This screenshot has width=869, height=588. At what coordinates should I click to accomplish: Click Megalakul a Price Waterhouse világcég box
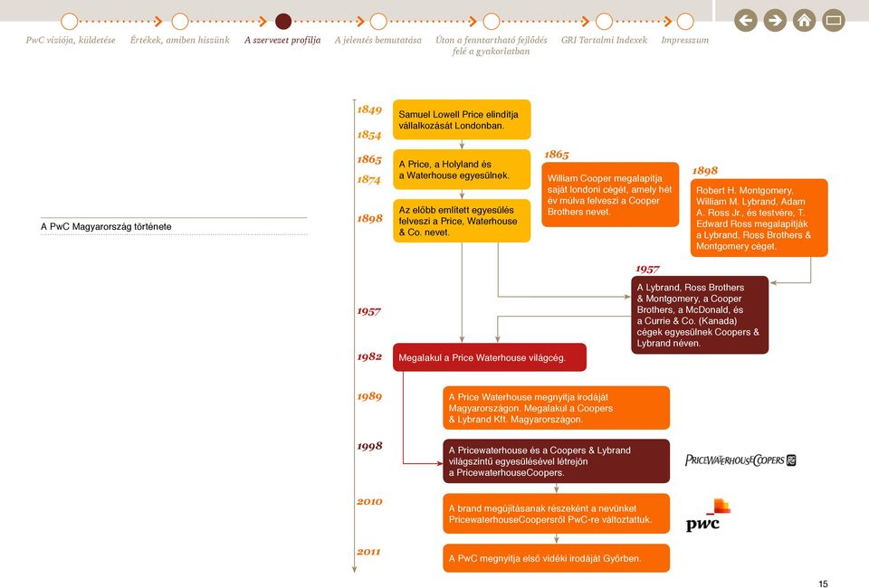tap(490, 357)
